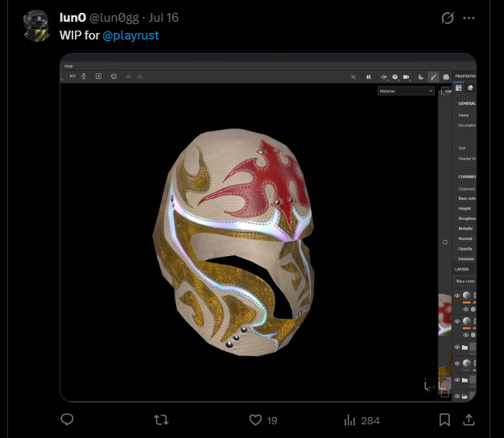Screen dimensions: 504x438
Task: Click the video camera view icon
Action: 407,76
